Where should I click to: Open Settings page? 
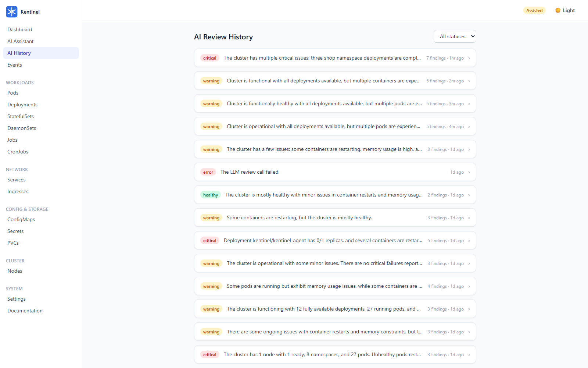[x=41, y=299]
